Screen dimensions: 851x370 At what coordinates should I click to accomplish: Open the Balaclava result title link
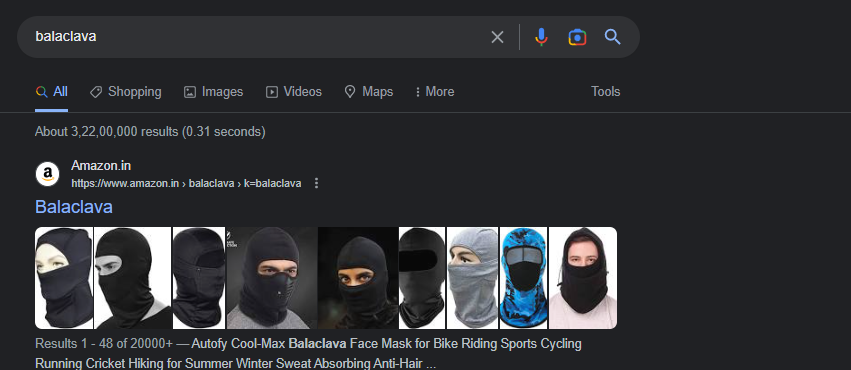[x=74, y=207]
